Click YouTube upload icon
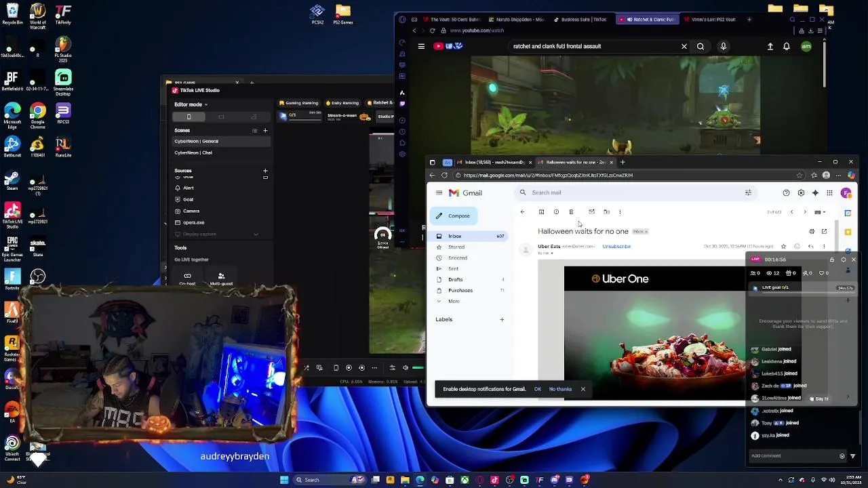868x488 pixels. tap(770, 47)
